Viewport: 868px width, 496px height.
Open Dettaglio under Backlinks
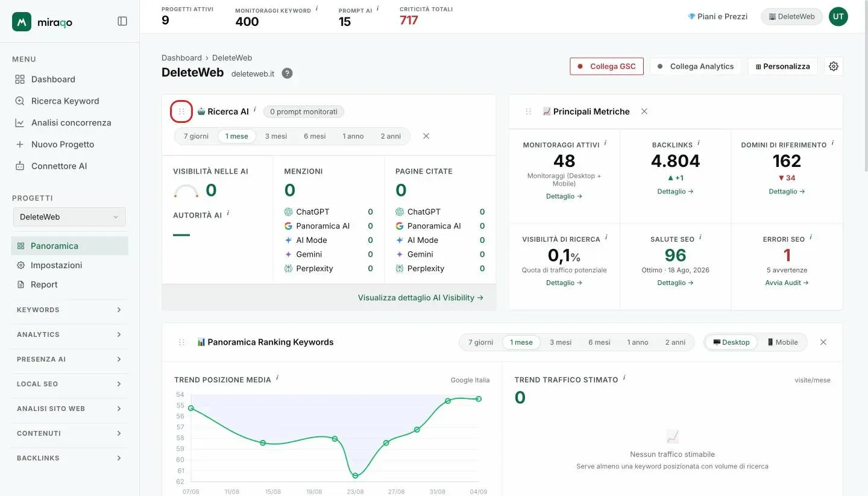click(x=675, y=192)
